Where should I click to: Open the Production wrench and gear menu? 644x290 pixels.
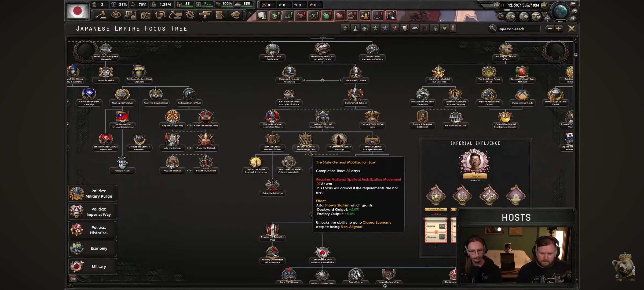190,15
